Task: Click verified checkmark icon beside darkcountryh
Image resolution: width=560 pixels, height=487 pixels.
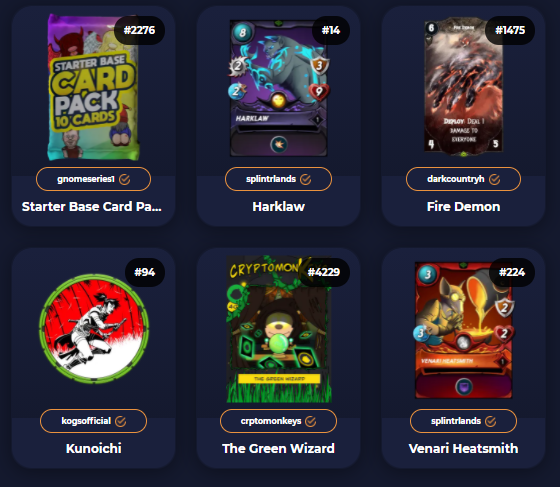Action: [494, 179]
